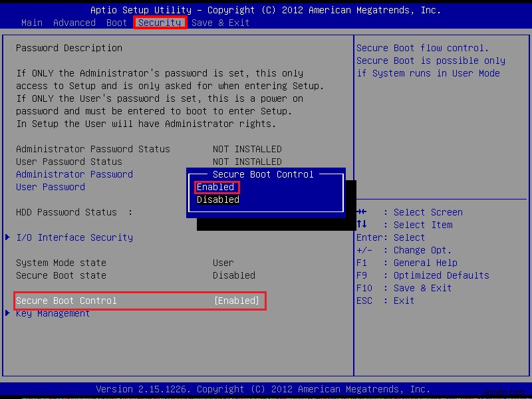Select the Secure Boot Control row label
The height and width of the screenshot is (399, 532).
click(x=66, y=301)
